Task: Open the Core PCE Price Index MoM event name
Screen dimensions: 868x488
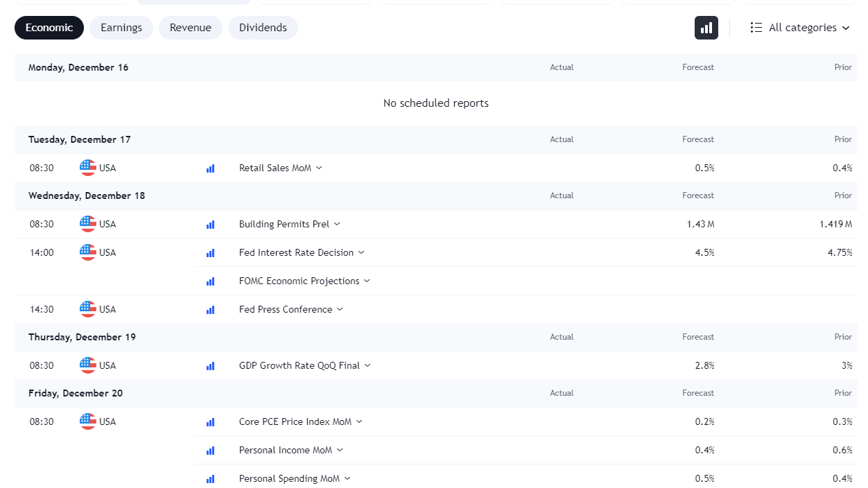Action: coord(295,421)
